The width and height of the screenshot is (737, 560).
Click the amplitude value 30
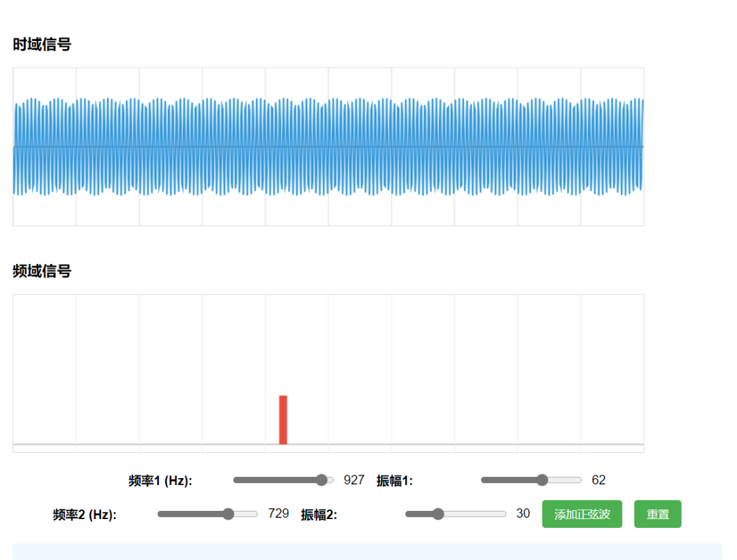[x=523, y=514]
